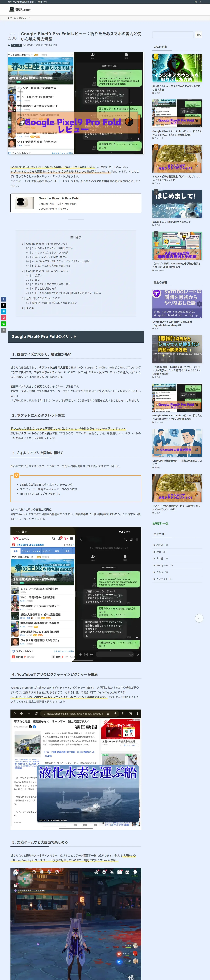Focus the sidebar search input field

point(173,35)
